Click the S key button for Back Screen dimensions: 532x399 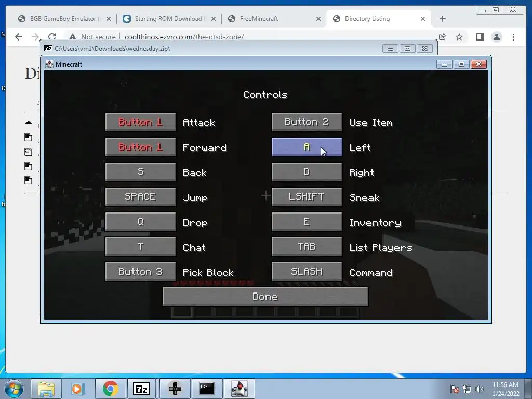tap(140, 172)
